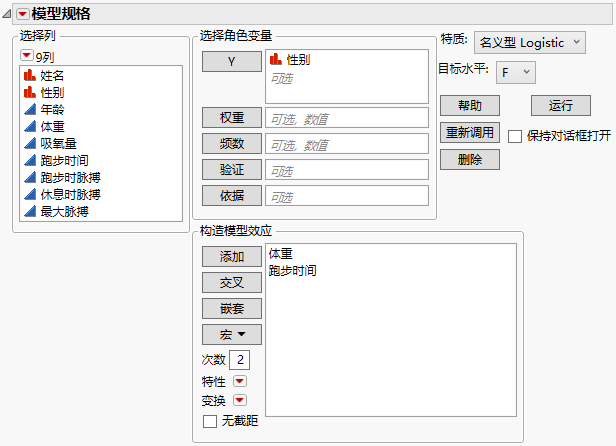Click the continuous icon beside 吸氧量
This screenshot has width=616, height=446.
(30, 143)
